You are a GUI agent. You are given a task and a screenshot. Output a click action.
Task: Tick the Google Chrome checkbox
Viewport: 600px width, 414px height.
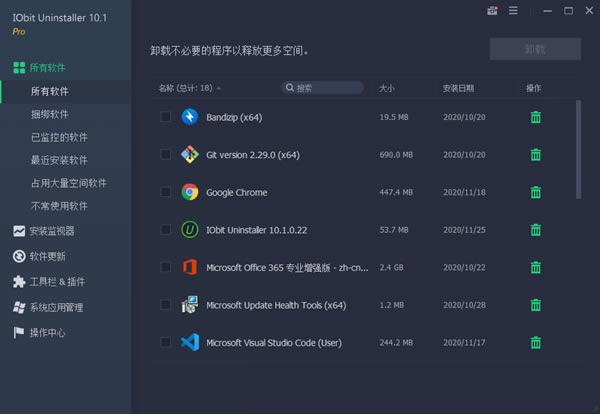[165, 192]
